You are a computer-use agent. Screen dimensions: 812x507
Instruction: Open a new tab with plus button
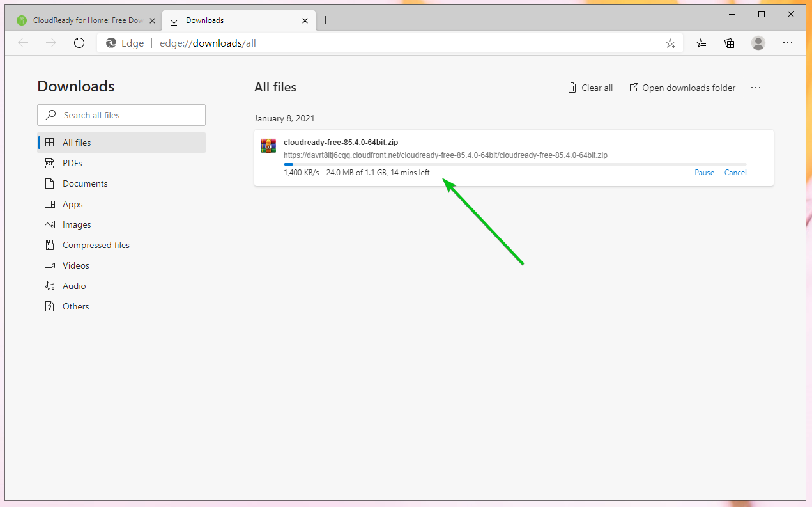click(325, 20)
